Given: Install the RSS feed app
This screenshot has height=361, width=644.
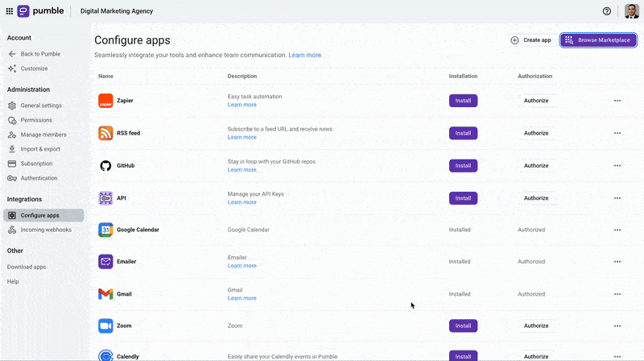Looking at the screenshot, I should click(463, 133).
